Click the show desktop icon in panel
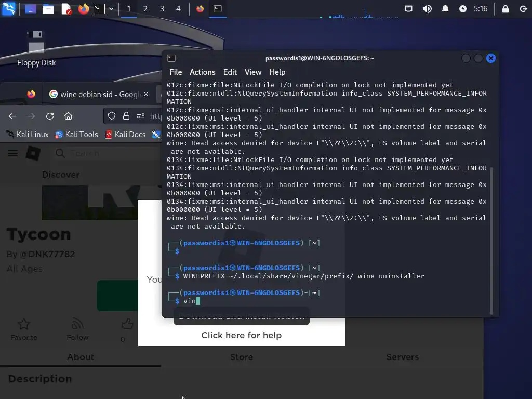532x399 pixels. [x=31, y=9]
